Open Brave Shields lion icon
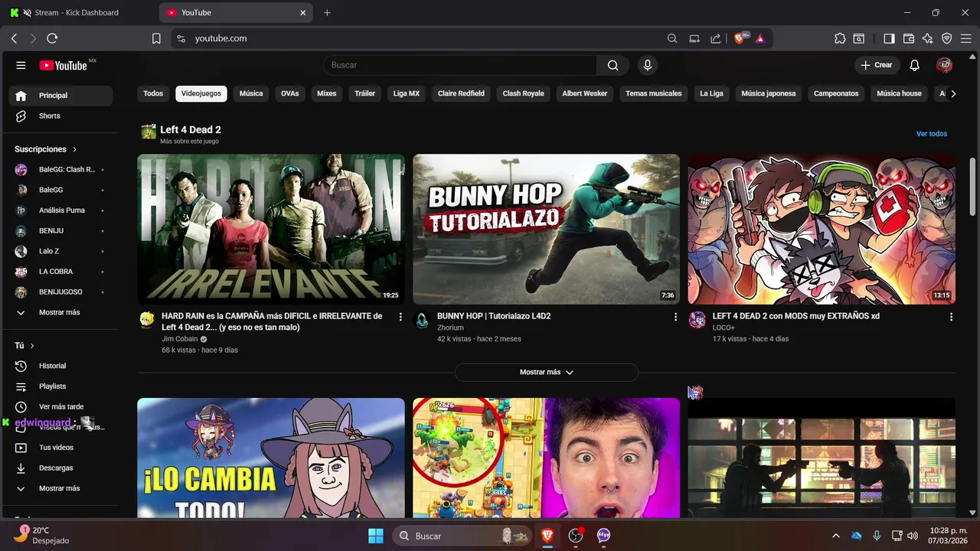 (x=740, y=38)
